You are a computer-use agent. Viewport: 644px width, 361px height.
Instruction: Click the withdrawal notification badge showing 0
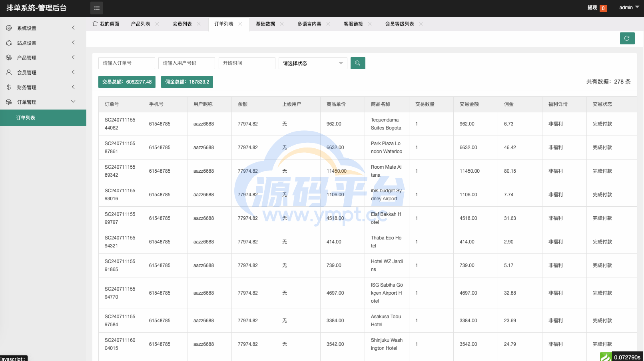pyautogui.click(x=603, y=8)
